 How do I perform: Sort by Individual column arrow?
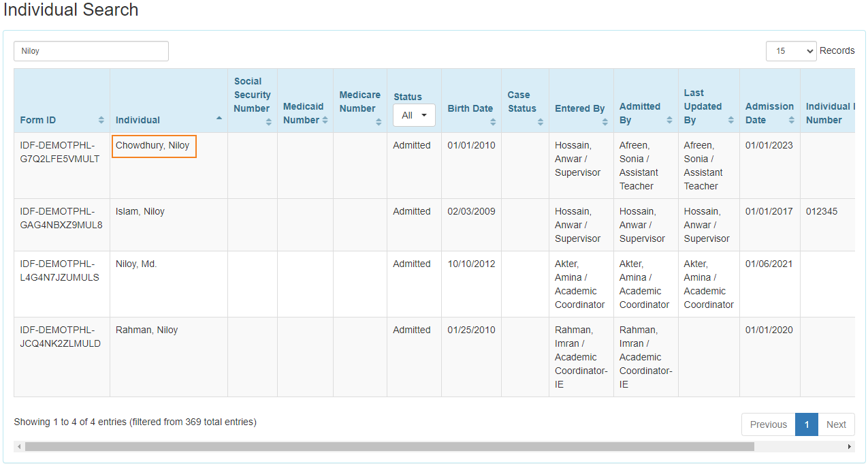pos(219,119)
